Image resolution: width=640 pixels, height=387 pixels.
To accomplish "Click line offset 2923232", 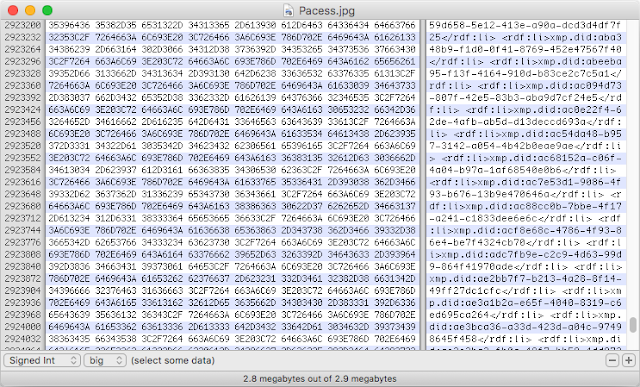I will [x=23, y=38].
